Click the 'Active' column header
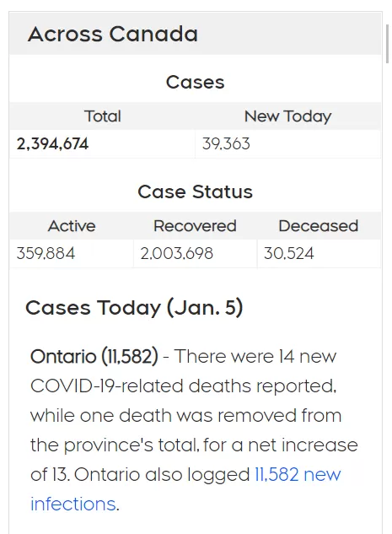Image resolution: width=392 pixels, height=534 pixels. click(x=72, y=226)
